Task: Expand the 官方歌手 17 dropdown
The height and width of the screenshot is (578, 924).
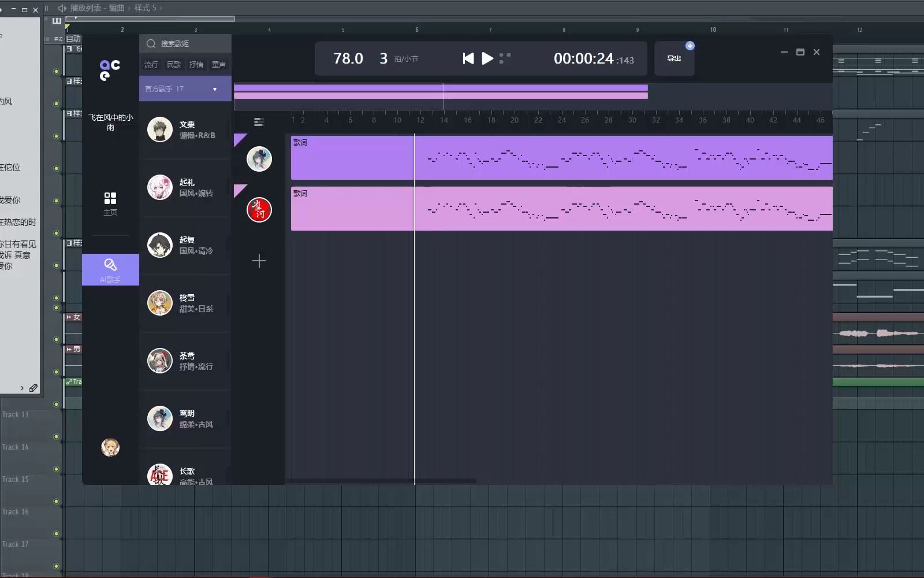Action: point(185,88)
